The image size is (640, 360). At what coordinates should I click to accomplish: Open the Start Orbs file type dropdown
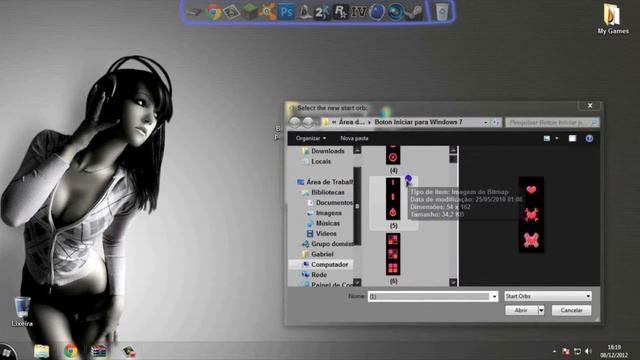(548, 296)
